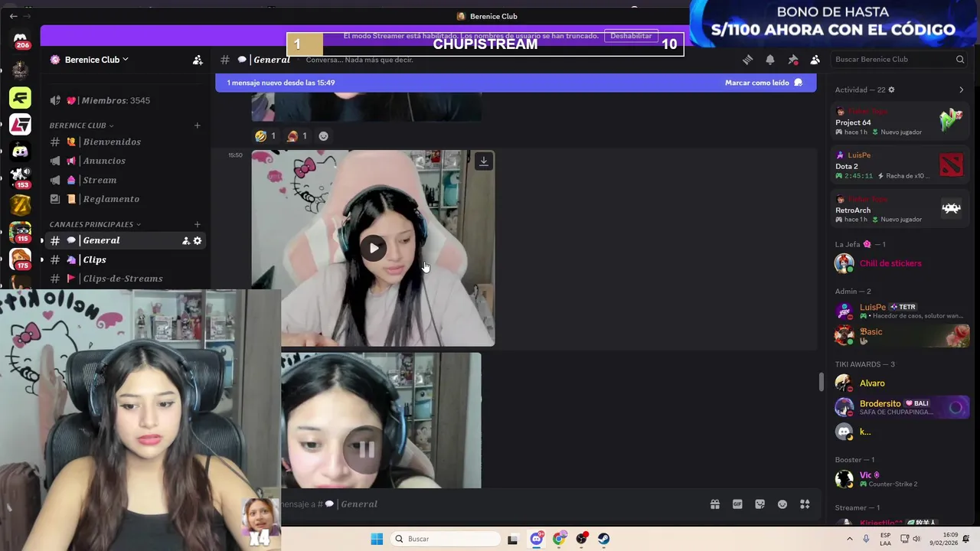The width and height of the screenshot is (980, 551).
Task: Open the red-and-white L logo server
Action: coord(21,124)
